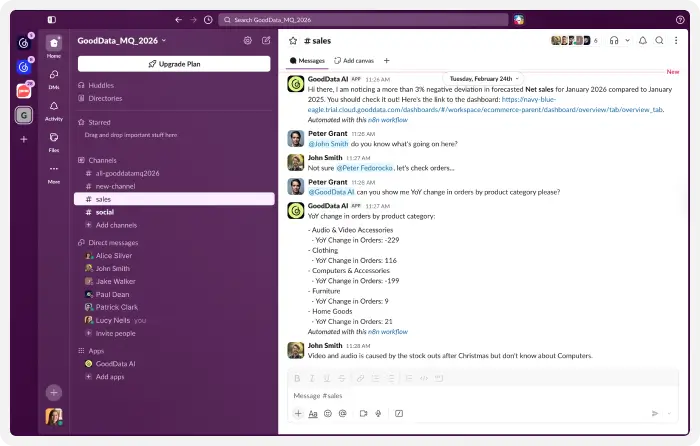
Task: Start a huddle with headphones icon
Action: pyautogui.click(x=614, y=41)
